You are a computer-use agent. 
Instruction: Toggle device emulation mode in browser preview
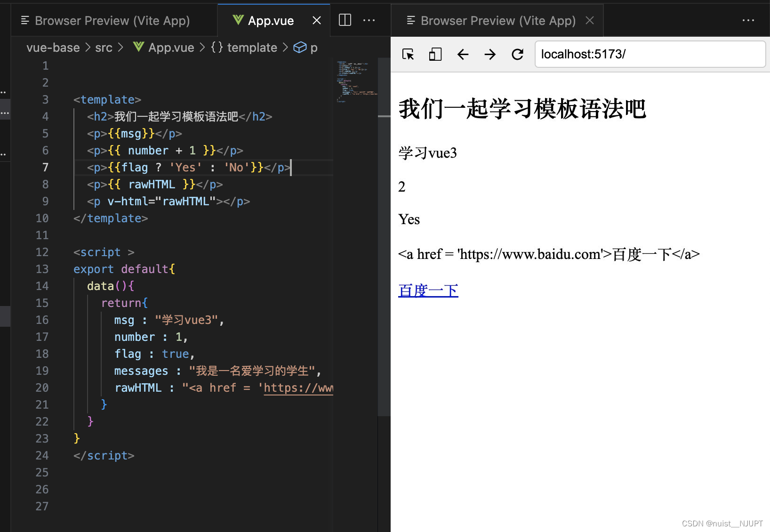435,54
